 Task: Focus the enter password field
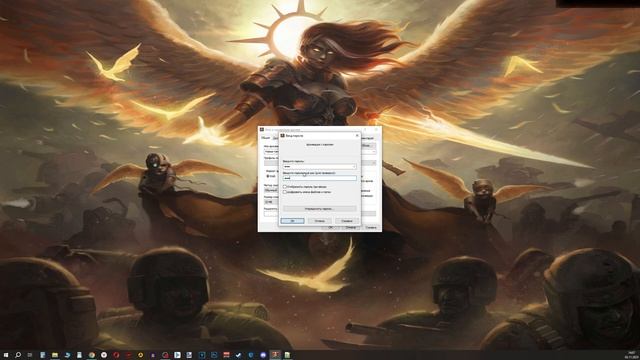(320, 167)
